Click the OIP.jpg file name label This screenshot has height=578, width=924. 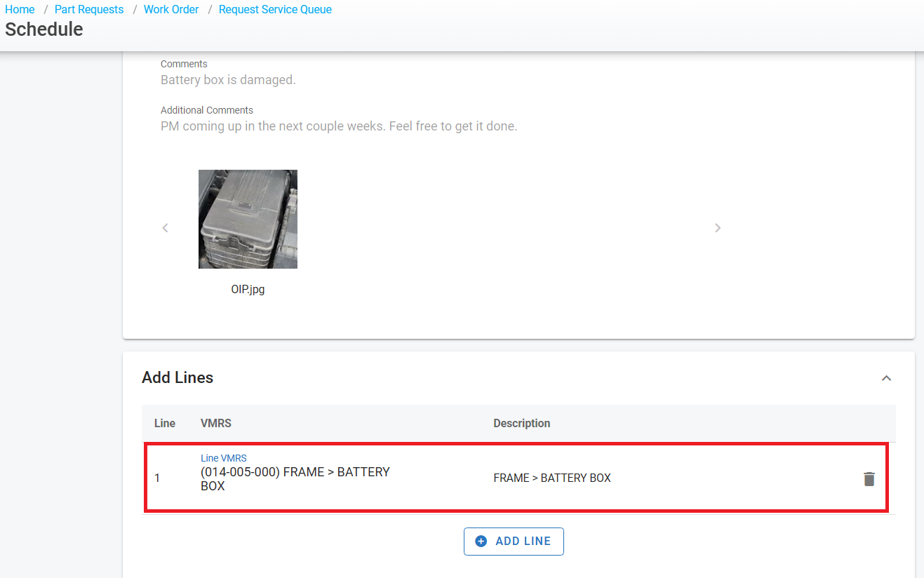(x=248, y=289)
